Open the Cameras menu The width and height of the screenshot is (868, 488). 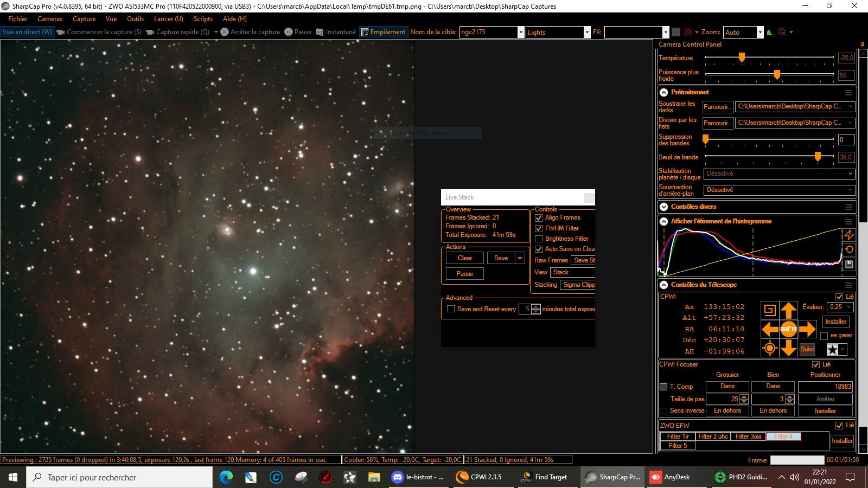50,19
